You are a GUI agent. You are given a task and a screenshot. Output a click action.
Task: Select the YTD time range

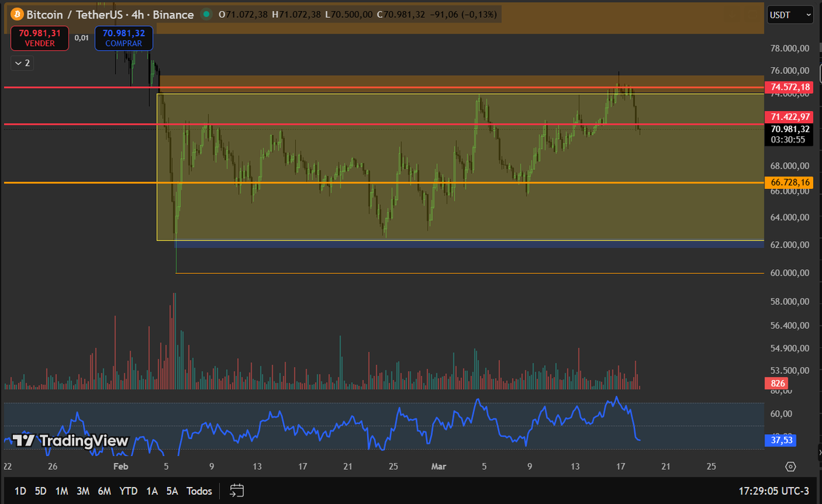click(x=129, y=491)
